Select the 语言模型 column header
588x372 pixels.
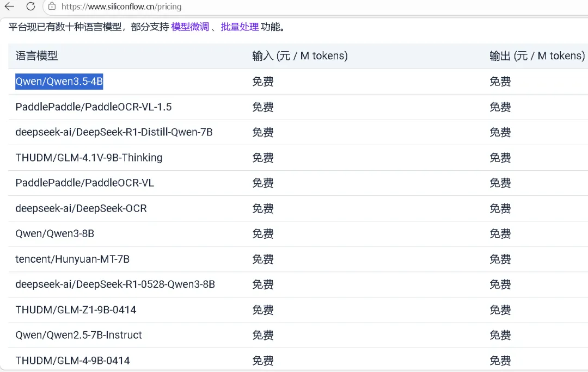pyautogui.click(x=37, y=56)
